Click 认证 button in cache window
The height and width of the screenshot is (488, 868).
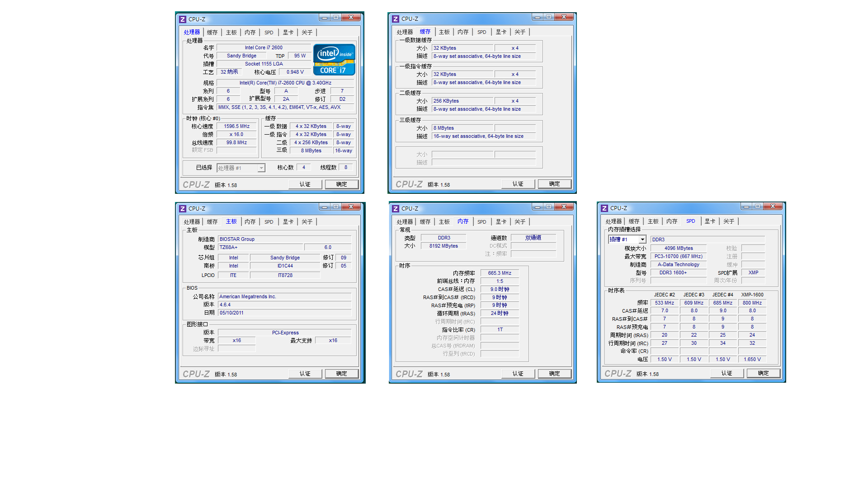[518, 184]
